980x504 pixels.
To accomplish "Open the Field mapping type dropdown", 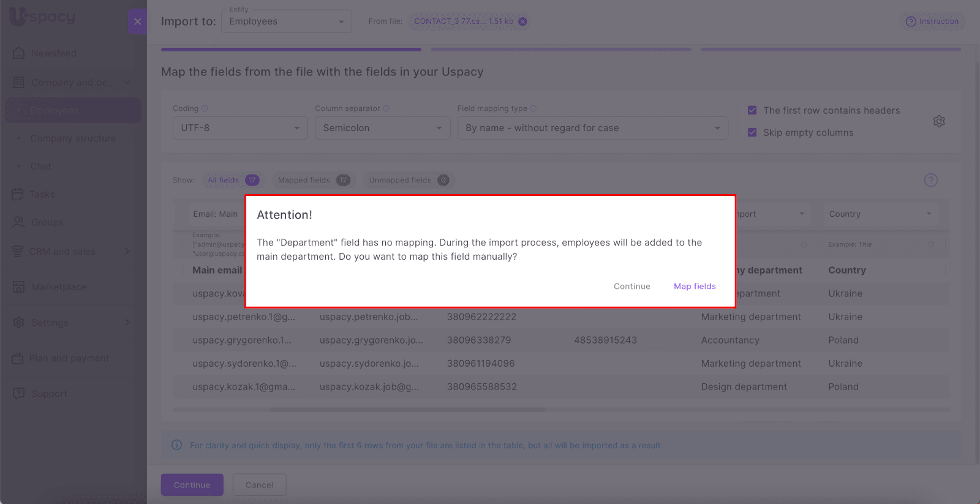I will coord(592,128).
